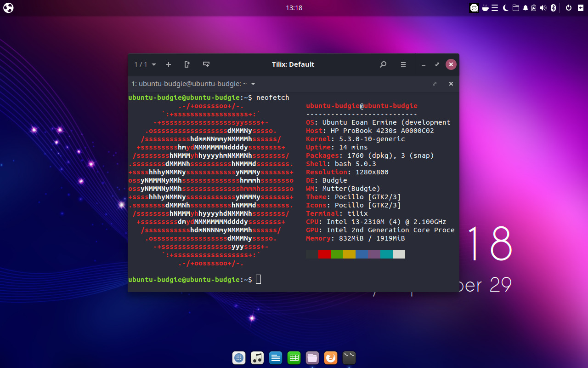Click the battery status indicator
The width and height of the screenshot is (588, 368).
click(x=534, y=8)
